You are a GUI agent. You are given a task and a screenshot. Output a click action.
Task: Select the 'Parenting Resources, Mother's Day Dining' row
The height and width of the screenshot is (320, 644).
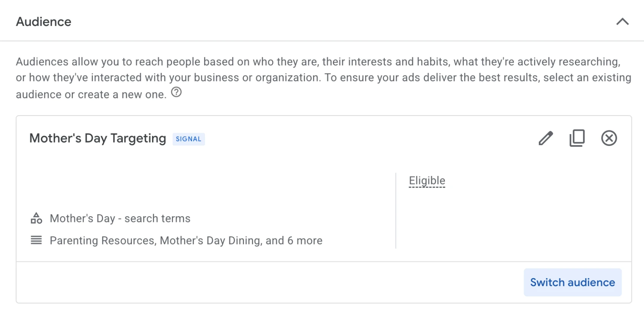[x=186, y=240]
